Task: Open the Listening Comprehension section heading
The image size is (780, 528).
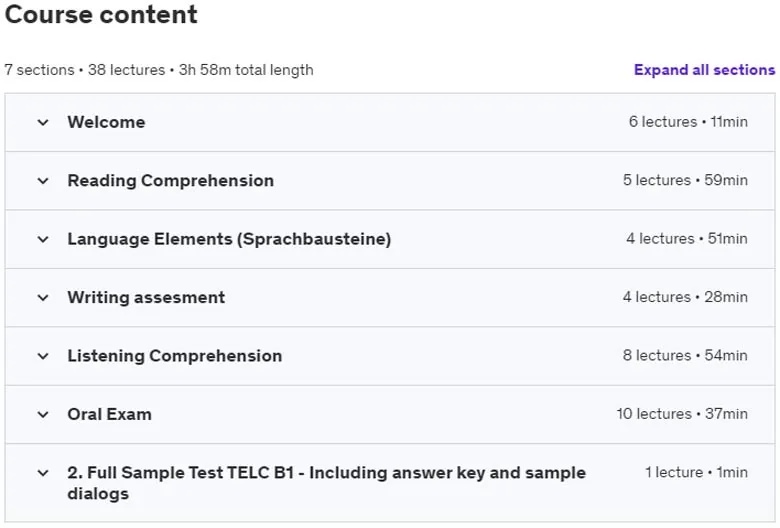Action: click(x=175, y=356)
